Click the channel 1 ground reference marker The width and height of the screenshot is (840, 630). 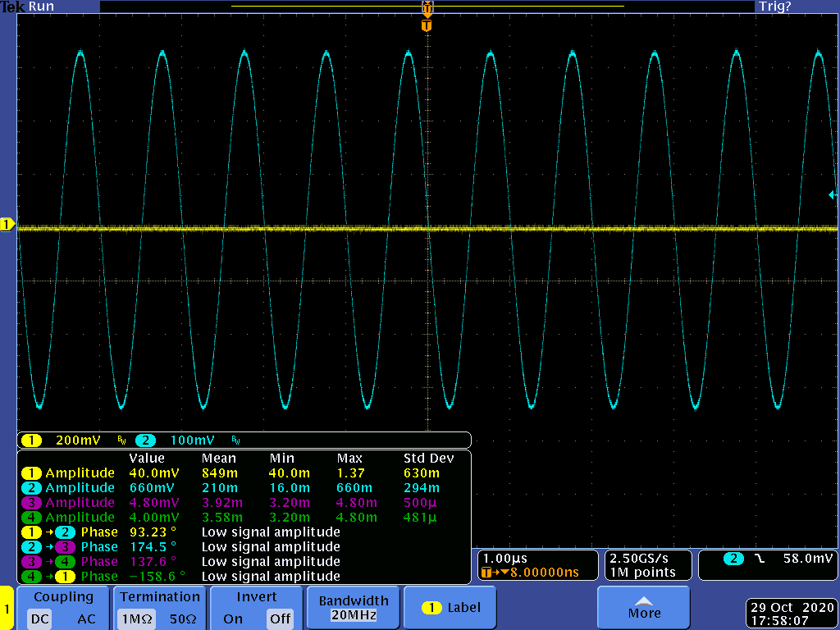tap(7, 224)
